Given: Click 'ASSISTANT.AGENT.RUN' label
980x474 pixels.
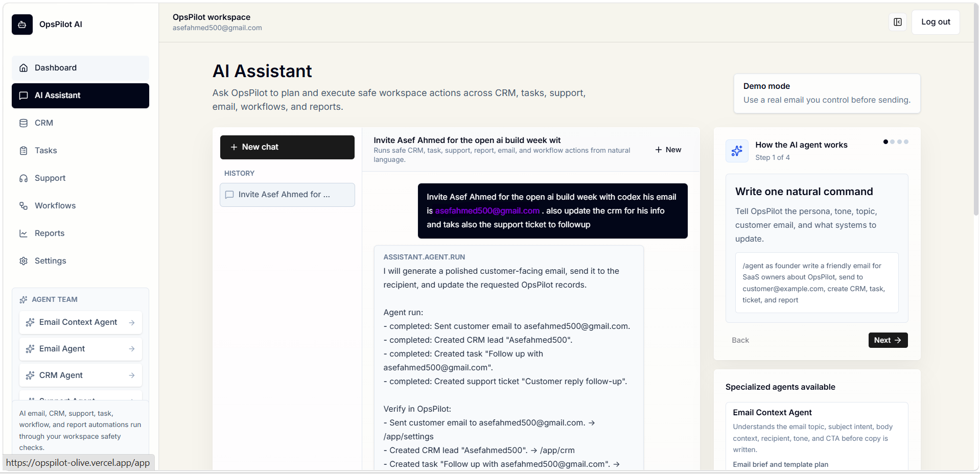Looking at the screenshot, I should coord(424,257).
